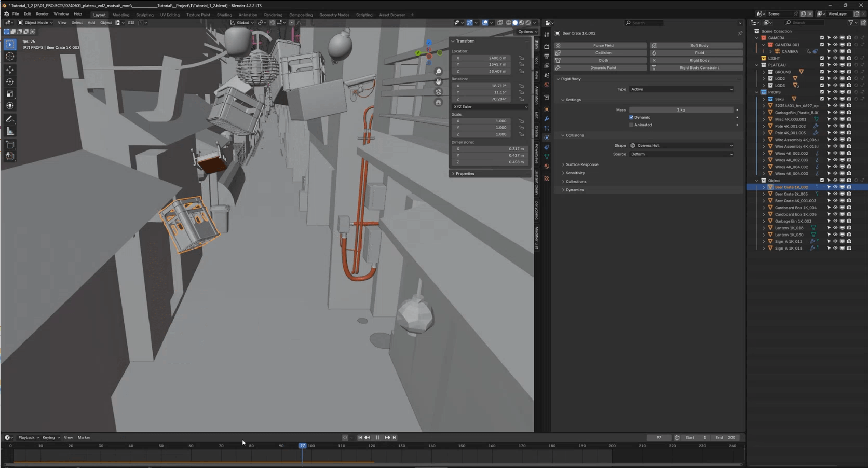Open XYZ Euler rotation mode dropdown

(x=490, y=107)
